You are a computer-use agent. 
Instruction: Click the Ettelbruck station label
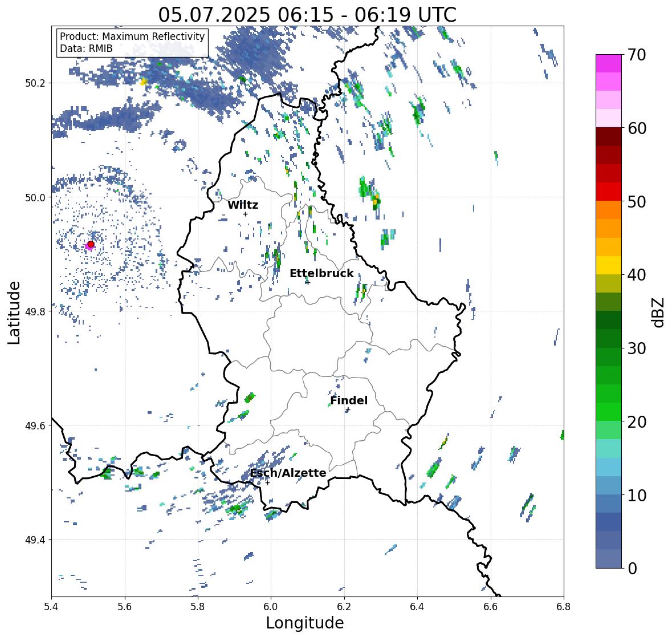[x=321, y=274]
